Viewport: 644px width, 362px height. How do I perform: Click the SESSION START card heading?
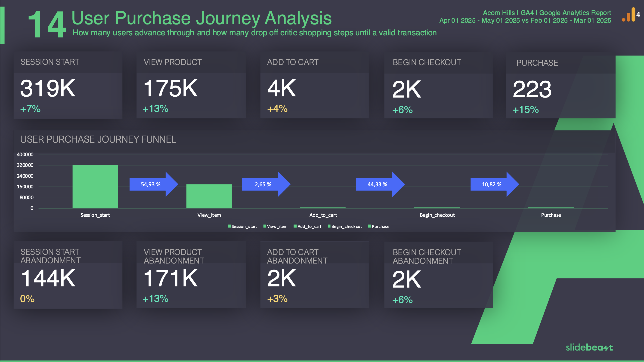(50, 62)
